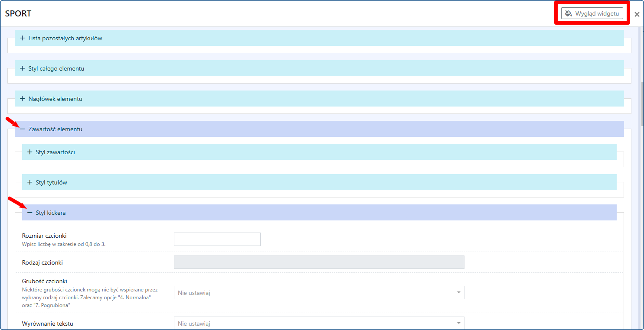Open the Grubość czcionki dropdown
Viewport: 644px width, 330px height.
[x=319, y=293]
